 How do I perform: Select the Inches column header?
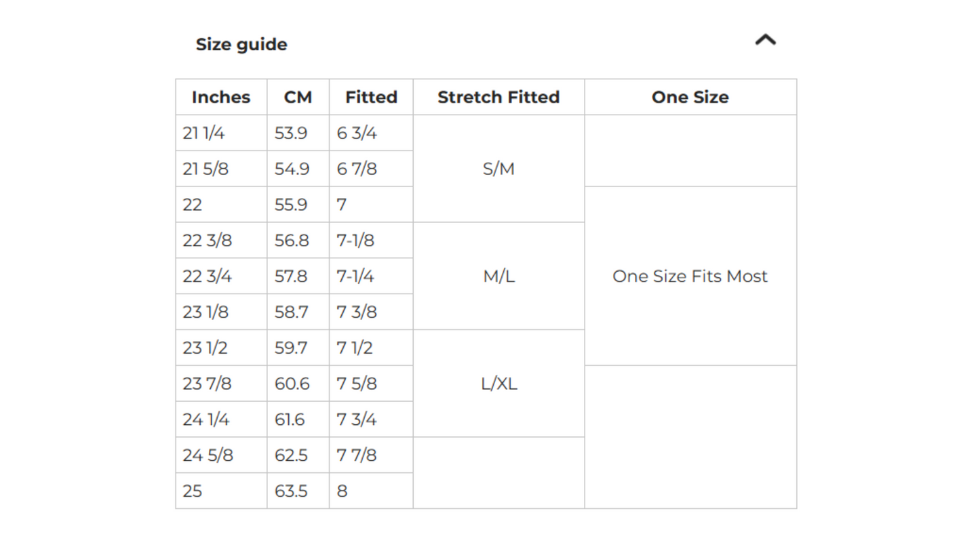tap(221, 98)
